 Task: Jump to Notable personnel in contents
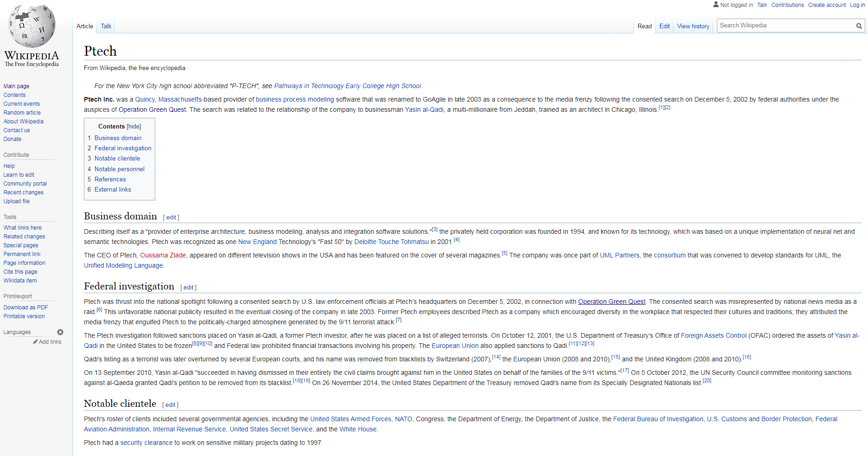[x=119, y=169]
